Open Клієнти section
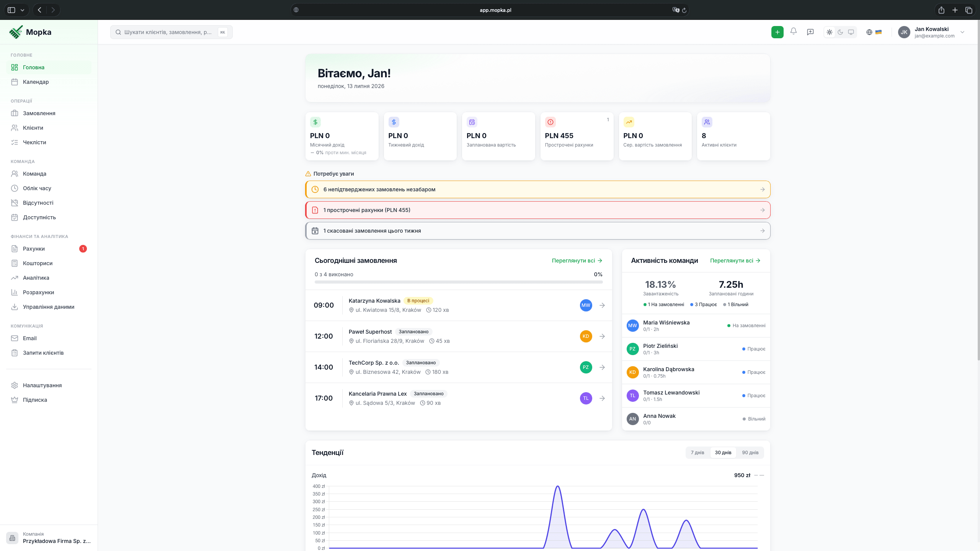 coord(49,128)
